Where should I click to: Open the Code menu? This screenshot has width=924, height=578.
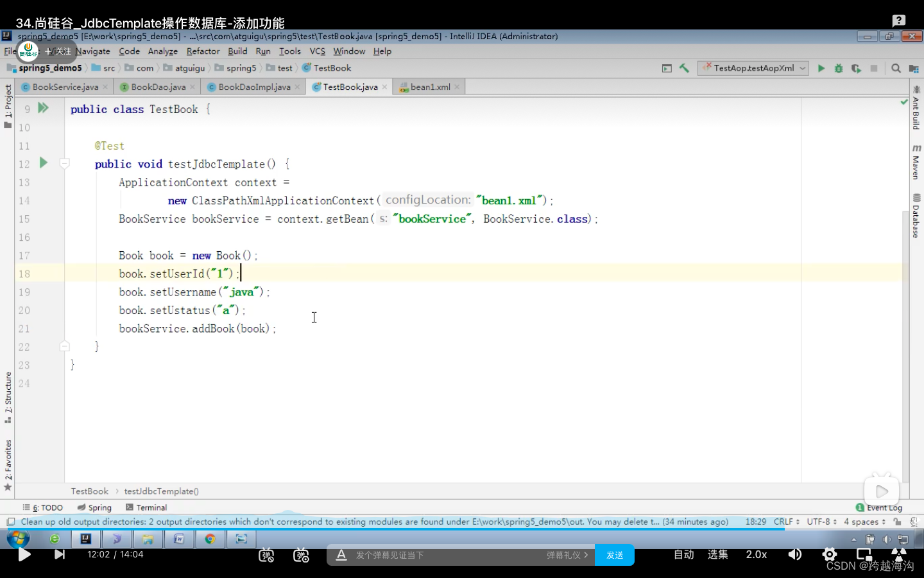[129, 51]
